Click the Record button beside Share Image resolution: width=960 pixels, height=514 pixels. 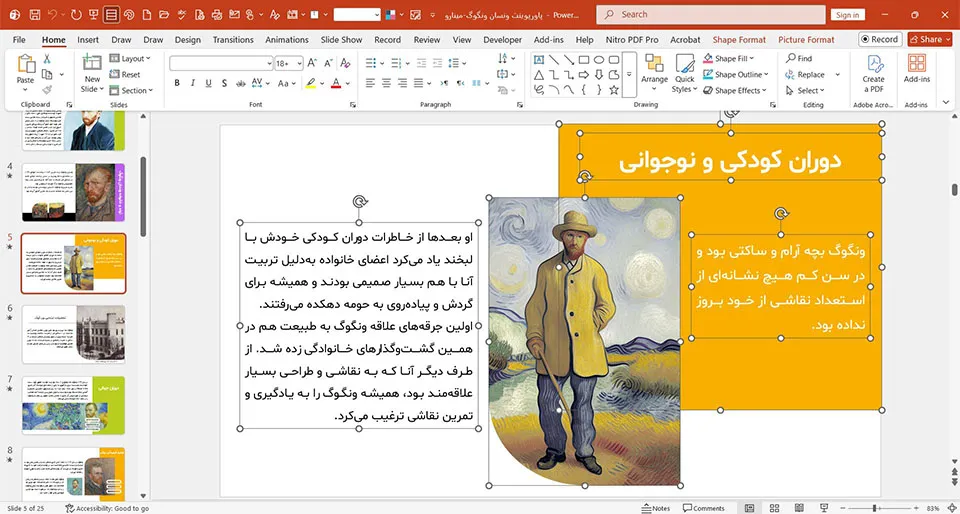click(x=880, y=39)
